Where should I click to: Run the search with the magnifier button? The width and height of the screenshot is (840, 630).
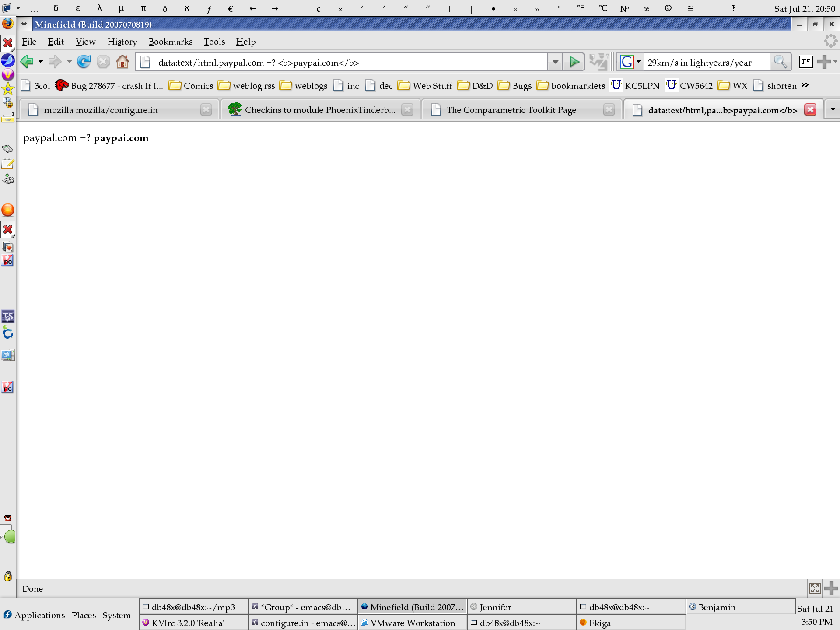pyautogui.click(x=780, y=62)
